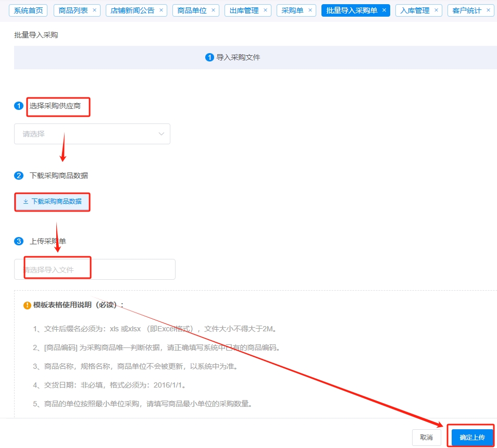
Task: Open the 客户统计 tab
Action: pyautogui.click(x=467, y=10)
